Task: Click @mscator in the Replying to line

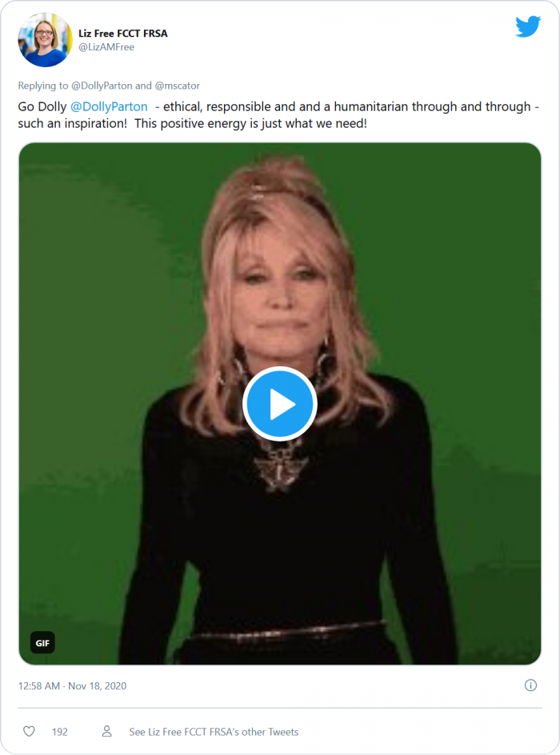Action: pyautogui.click(x=177, y=86)
